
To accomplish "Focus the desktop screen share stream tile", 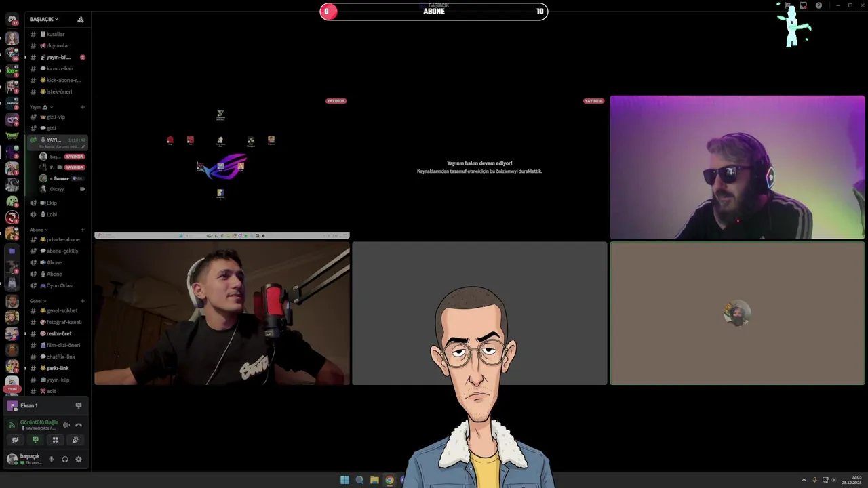I will point(222,167).
